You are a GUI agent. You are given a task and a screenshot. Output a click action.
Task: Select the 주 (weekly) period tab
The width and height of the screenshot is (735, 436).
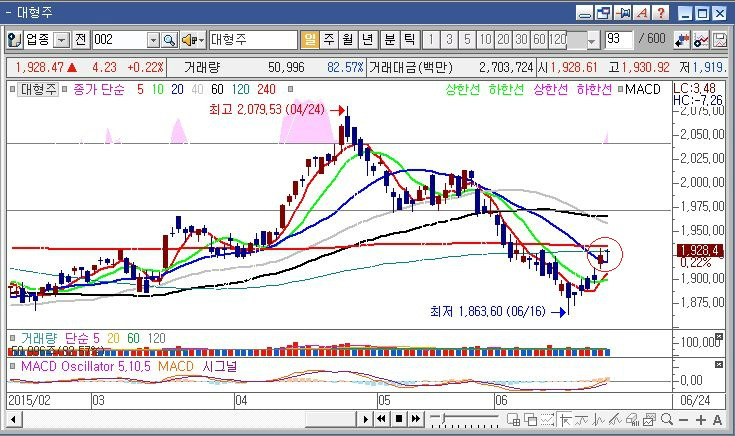(329, 40)
